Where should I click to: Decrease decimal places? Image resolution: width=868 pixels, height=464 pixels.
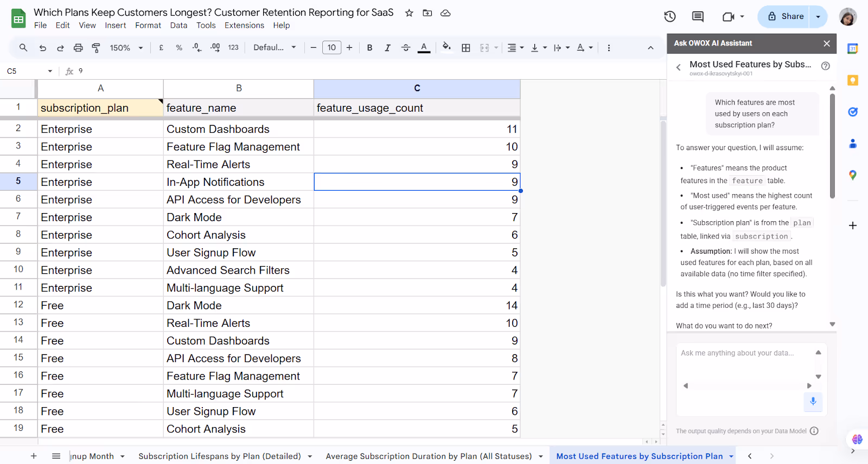[x=197, y=48]
